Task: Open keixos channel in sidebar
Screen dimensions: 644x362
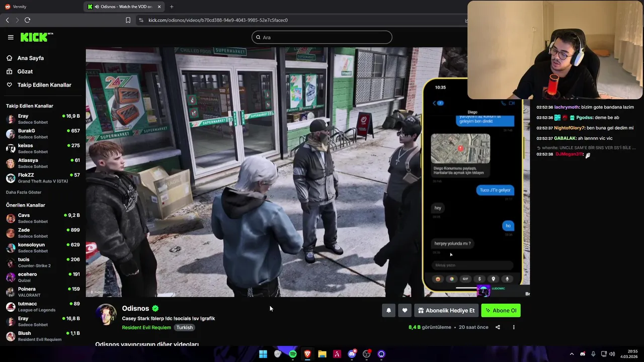Action: 43,148
